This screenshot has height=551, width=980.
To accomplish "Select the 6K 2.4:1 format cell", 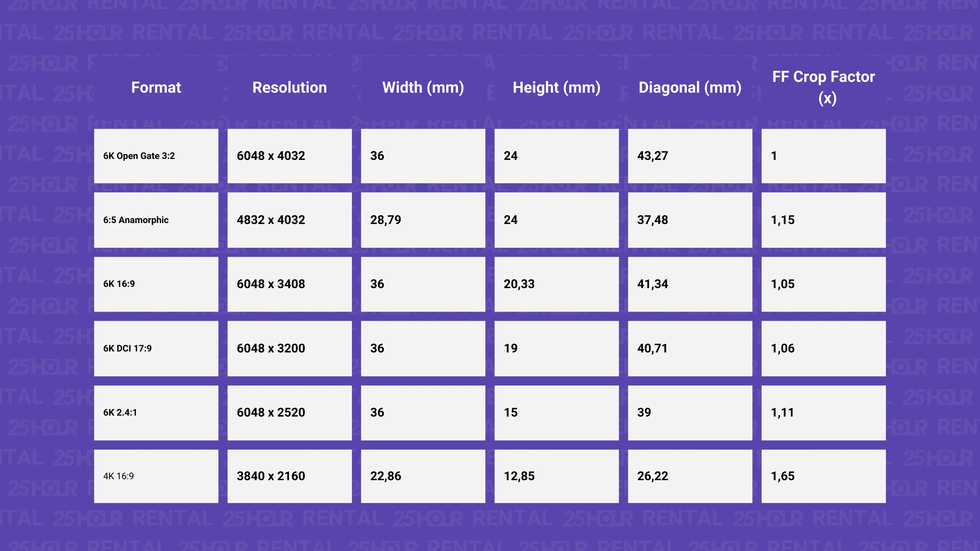I will coord(156,412).
